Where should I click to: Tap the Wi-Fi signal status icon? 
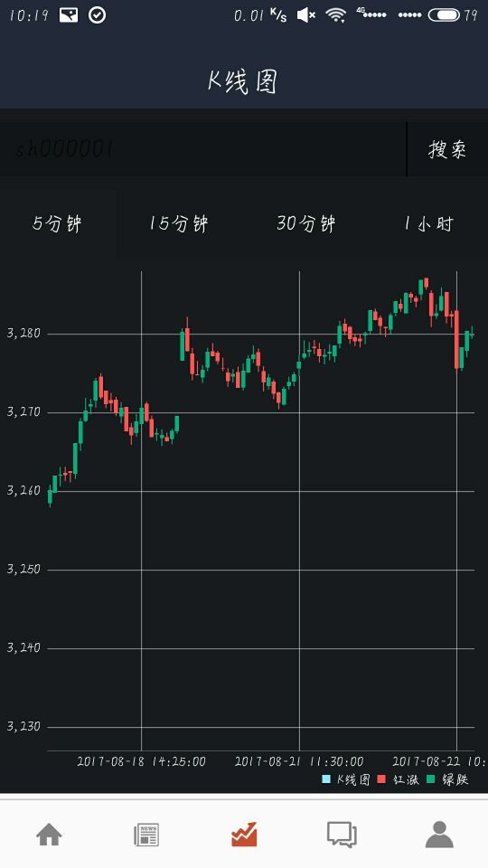click(x=336, y=15)
